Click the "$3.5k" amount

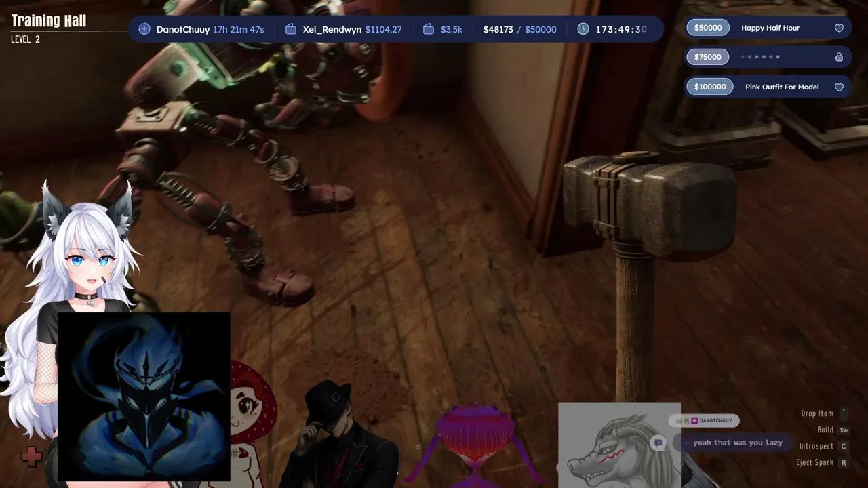[452, 29]
